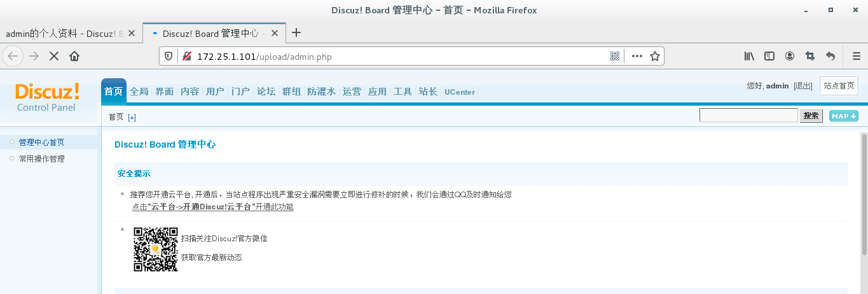868x294 pixels.
Task: Close the Discuz! Board 管理中心 tab
Action: click(x=275, y=33)
